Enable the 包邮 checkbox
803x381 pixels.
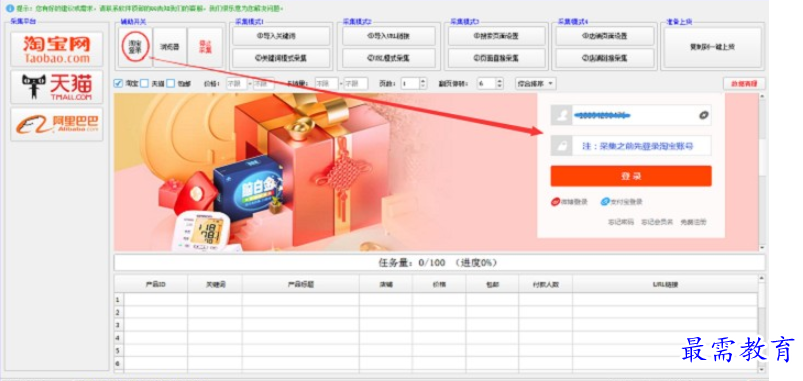(x=171, y=83)
